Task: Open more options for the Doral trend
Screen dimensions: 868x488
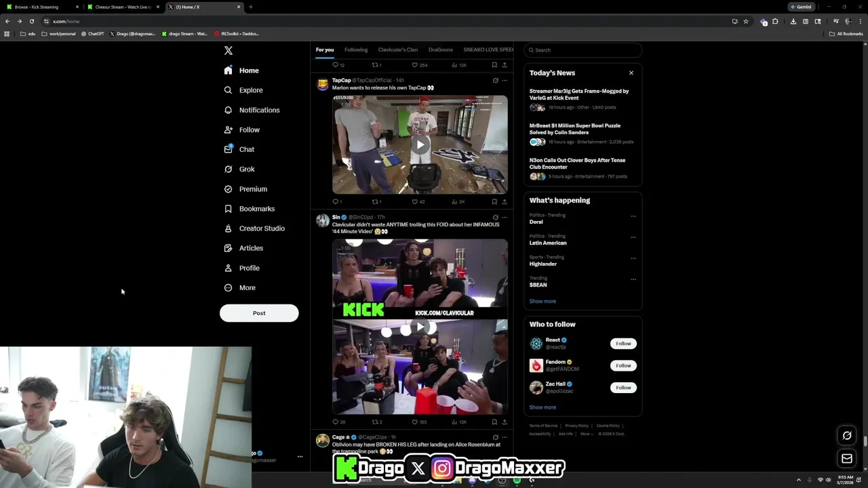Action: point(633,216)
